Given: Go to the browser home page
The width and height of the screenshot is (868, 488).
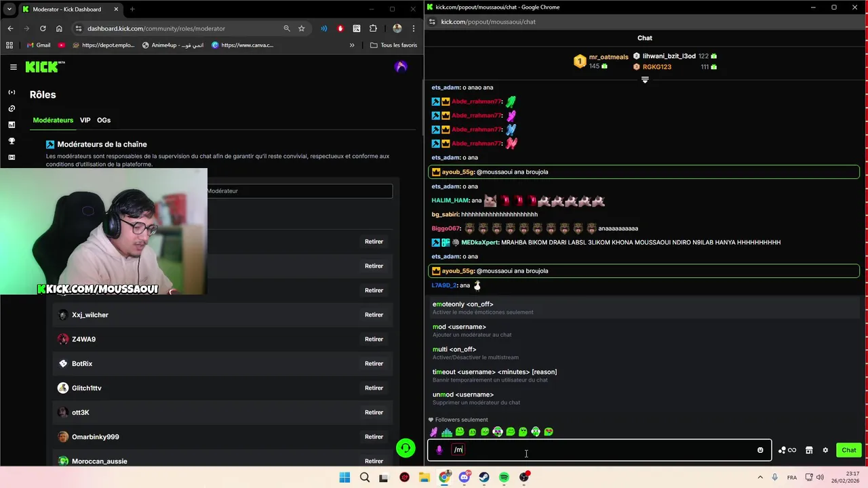Looking at the screenshot, I should point(59,28).
